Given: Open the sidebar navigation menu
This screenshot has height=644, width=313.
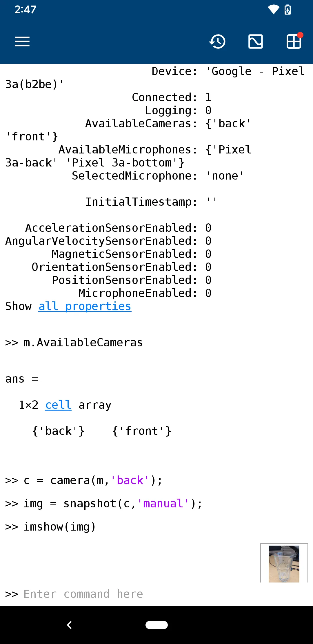Looking at the screenshot, I should point(22,41).
